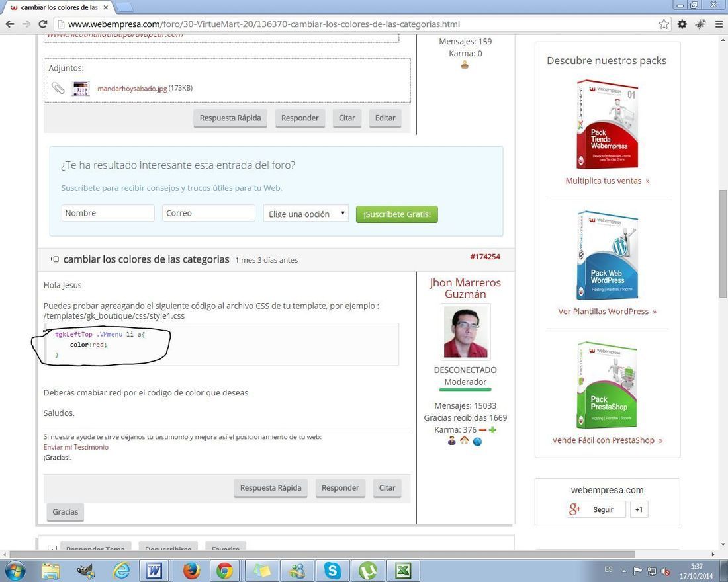The image size is (728, 582).
Task: Switch to Microsoft Word in taskbar
Action: (154, 571)
